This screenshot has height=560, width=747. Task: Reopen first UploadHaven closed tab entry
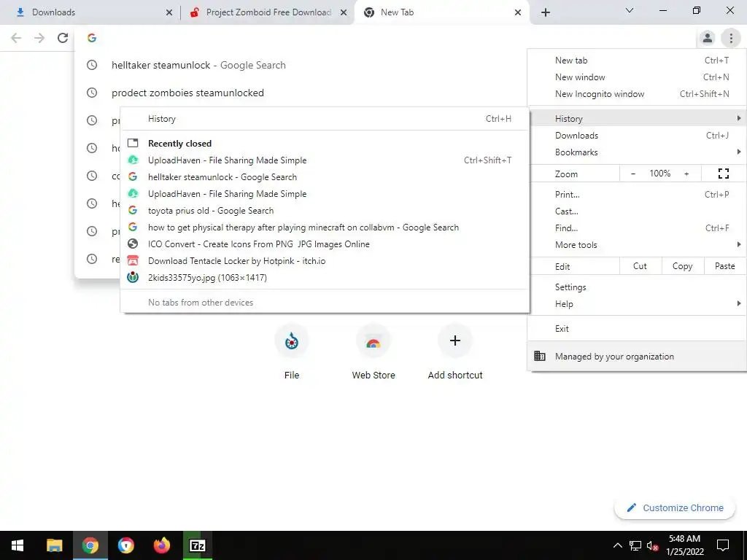(325, 160)
